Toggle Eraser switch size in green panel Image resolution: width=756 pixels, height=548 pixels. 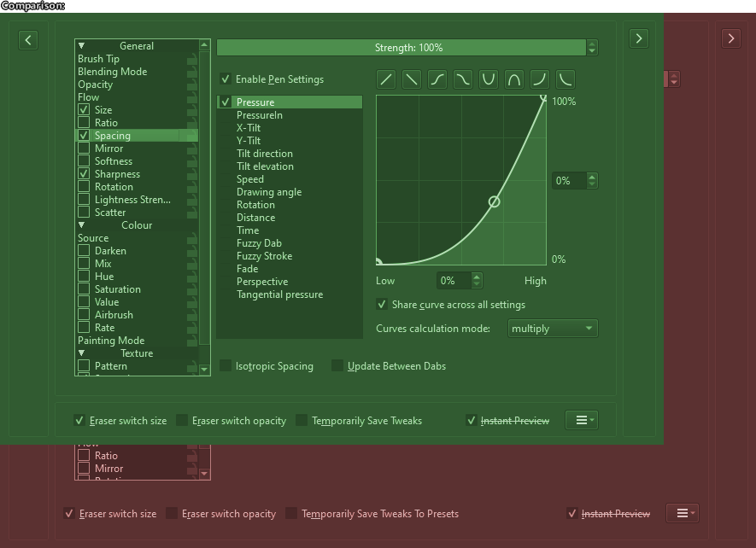pyautogui.click(x=79, y=420)
